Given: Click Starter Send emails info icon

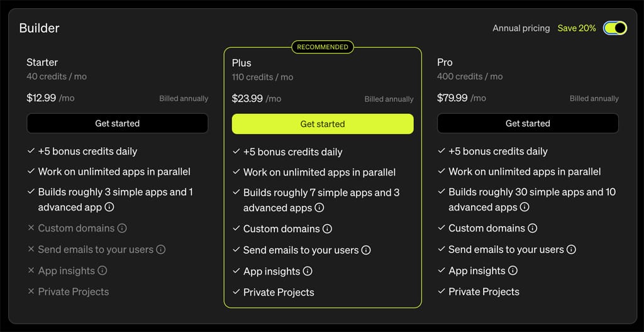Looking at the screenshot, I should click(x=161, y=250).
